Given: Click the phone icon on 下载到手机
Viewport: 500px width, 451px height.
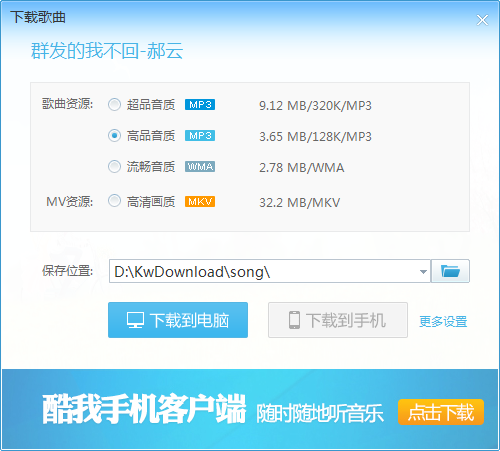Looking at the screenshot, I should pyautogui.click(x=294, y=320).
